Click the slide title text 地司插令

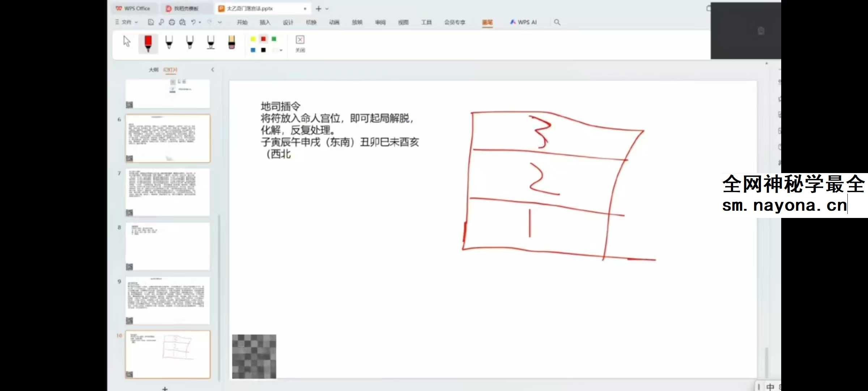[x=281, y=106]
